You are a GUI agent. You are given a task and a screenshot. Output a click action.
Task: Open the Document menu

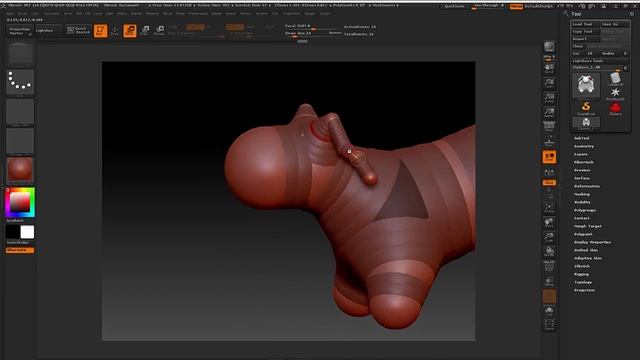pyautogui.click(x=52, y=13)
